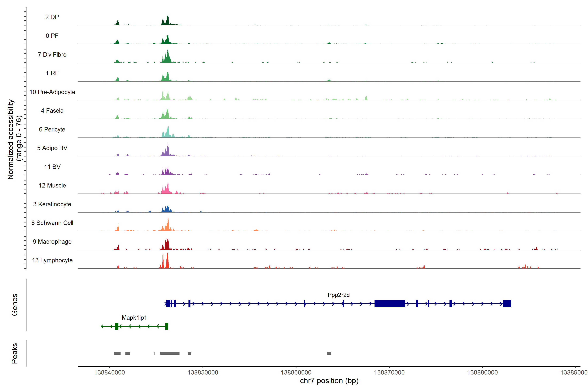This screenshot has width=588, height=392.
Task: Click the Ppp2r2d gene label
Action: click(338, 295)
